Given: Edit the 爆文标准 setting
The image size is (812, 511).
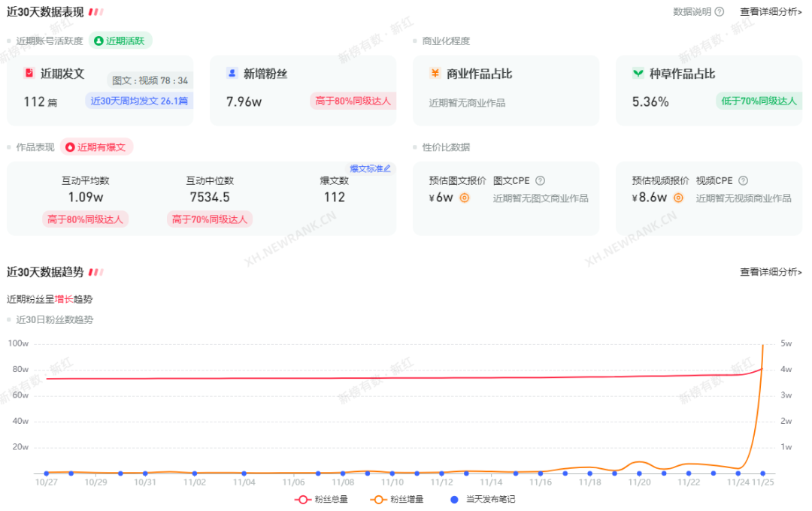Looking at the screenshot, I should [370, 168].
